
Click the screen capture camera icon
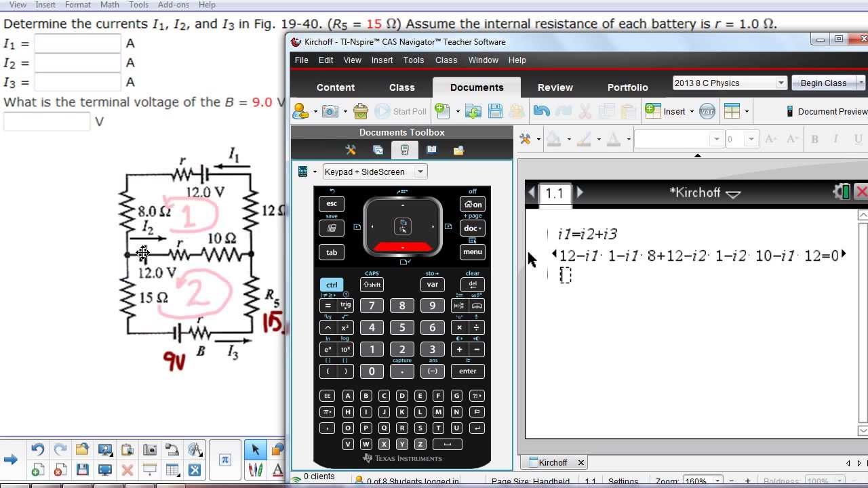coord(330,111)
